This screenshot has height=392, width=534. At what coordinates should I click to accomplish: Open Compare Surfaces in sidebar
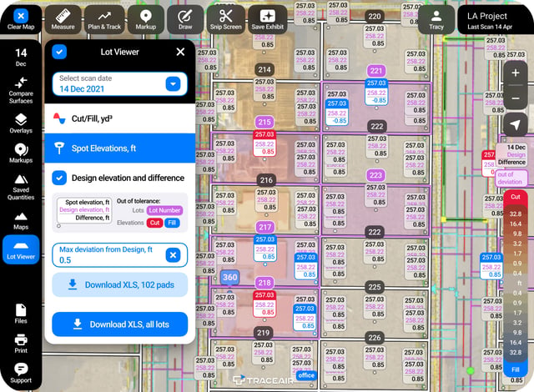(21, 90)
